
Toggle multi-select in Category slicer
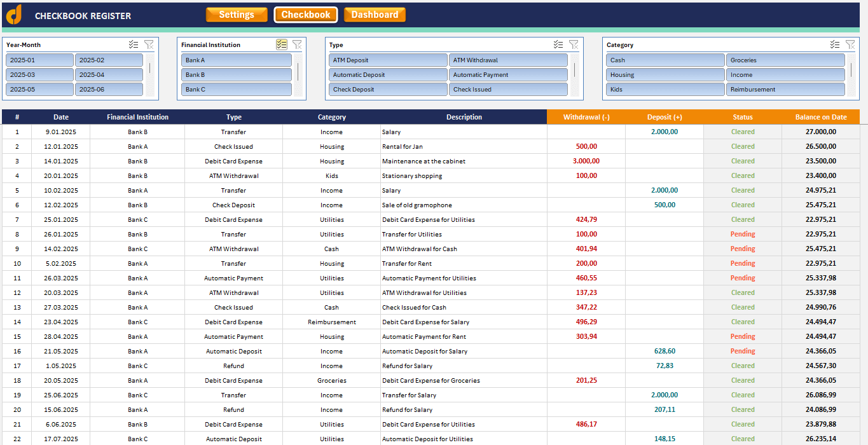pyautogui.click(x=835, y=44)
